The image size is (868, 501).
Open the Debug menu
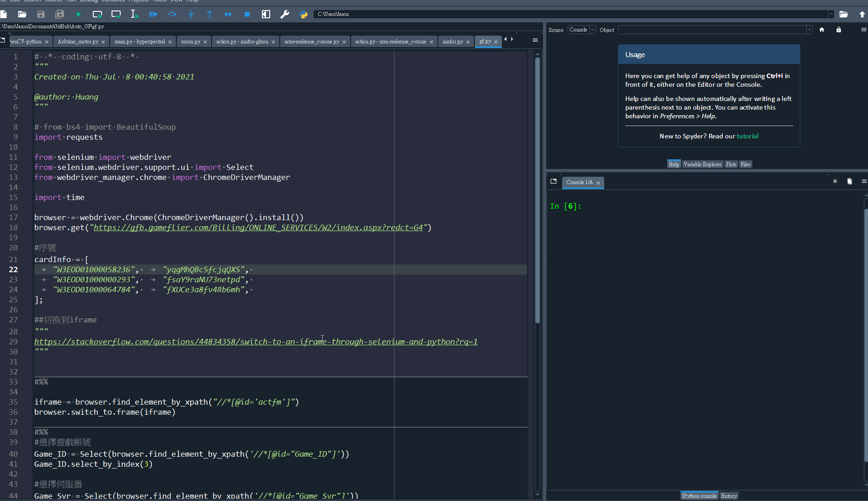88,1
